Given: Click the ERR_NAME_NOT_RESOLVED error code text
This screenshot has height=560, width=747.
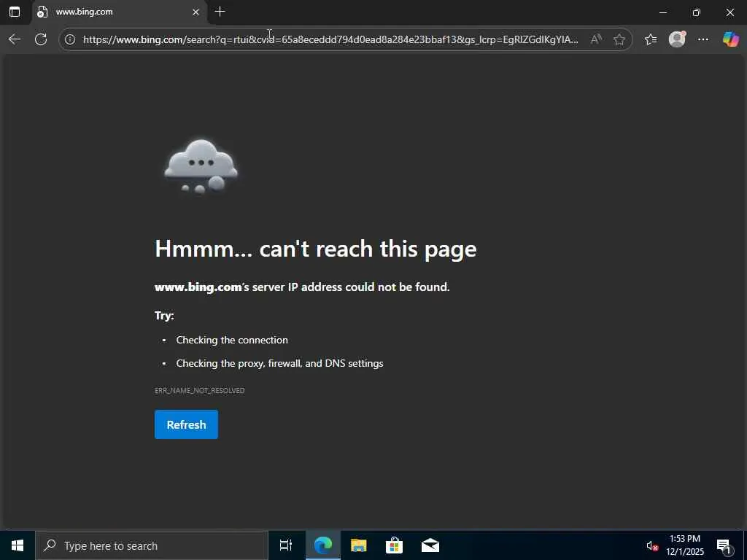Looking at the screenshot, I should pos(200,391).
